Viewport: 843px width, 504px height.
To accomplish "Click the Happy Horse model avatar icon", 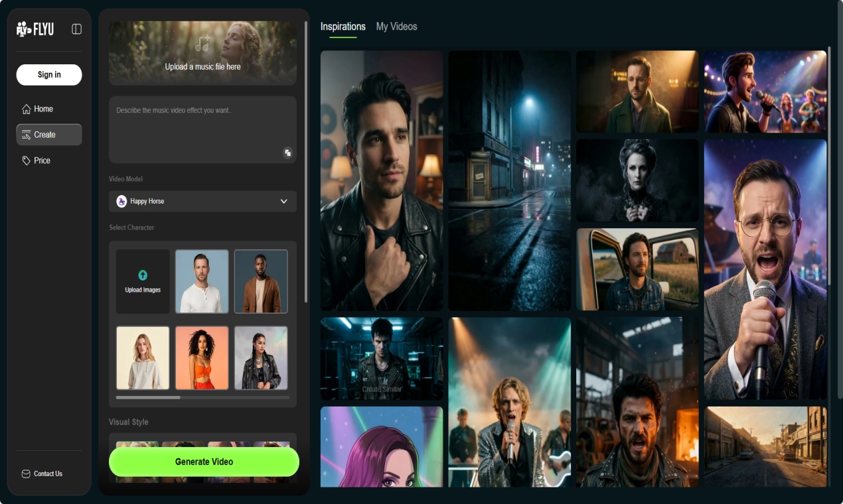I will 121,201.
